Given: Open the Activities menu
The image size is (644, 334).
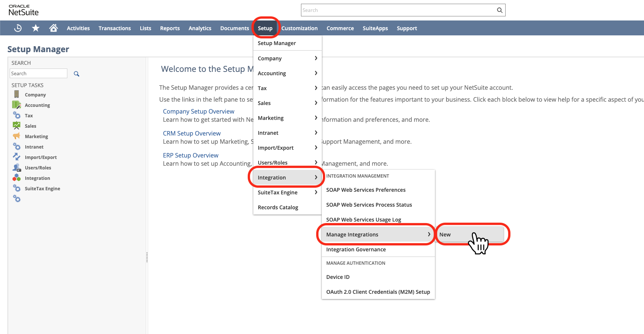Looking at the screenshot, I should tap(78, 28).
